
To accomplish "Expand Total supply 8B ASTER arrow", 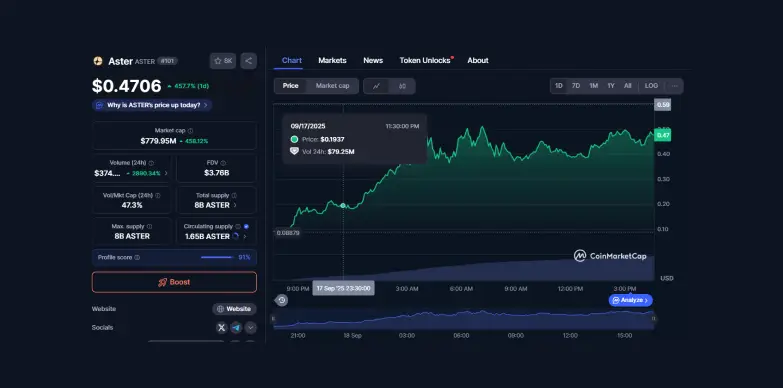I will (235, 205).
